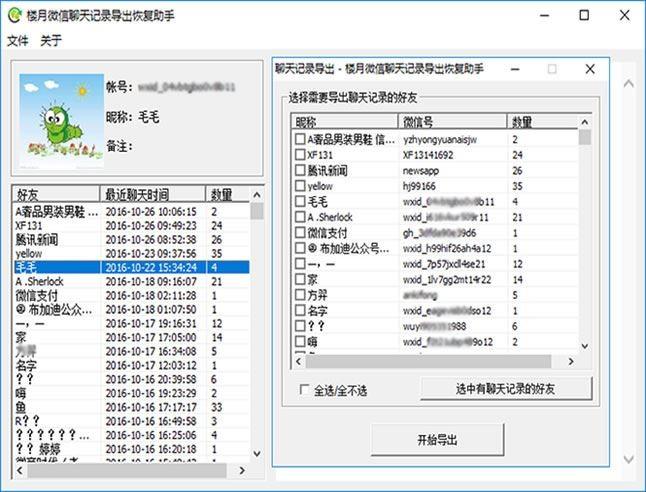The image size is (646, 492).
Task: Select yellow row in friend list
Action: point(132,253)
